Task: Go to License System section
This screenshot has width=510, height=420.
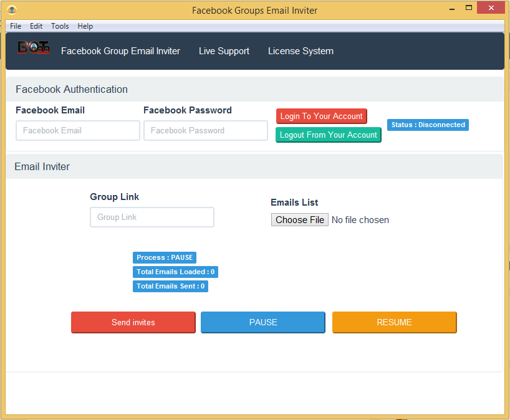Action: [x=301, y=51]
